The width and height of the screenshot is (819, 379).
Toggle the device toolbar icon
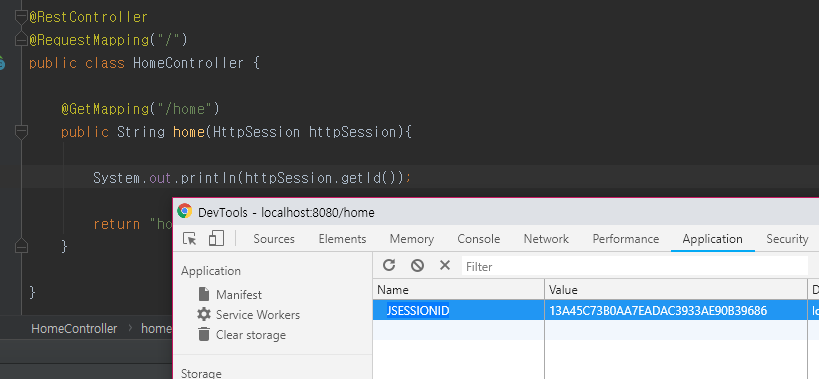tap(216, 239)
